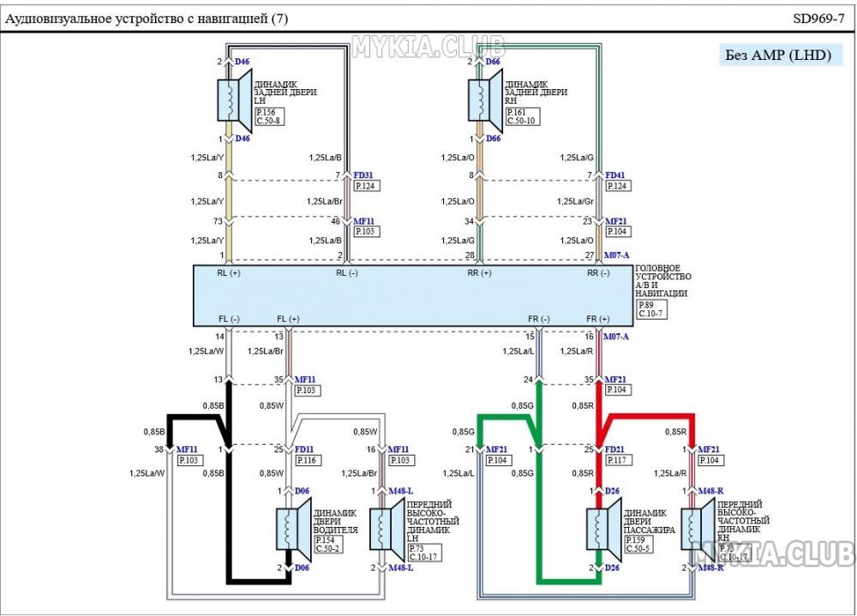Click the 'ДИНАМИК ДВЕРИ ПАССАЖИРА' caption
This screenshot has width=857, height=616.
[x=650, y=522]
